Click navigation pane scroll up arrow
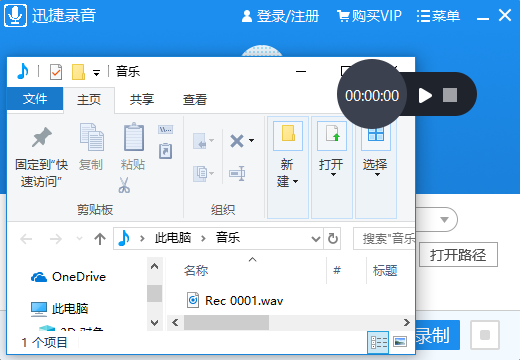The height and width of the screenshot is (360, 520). pyautogui.click(x=154, y=266)
